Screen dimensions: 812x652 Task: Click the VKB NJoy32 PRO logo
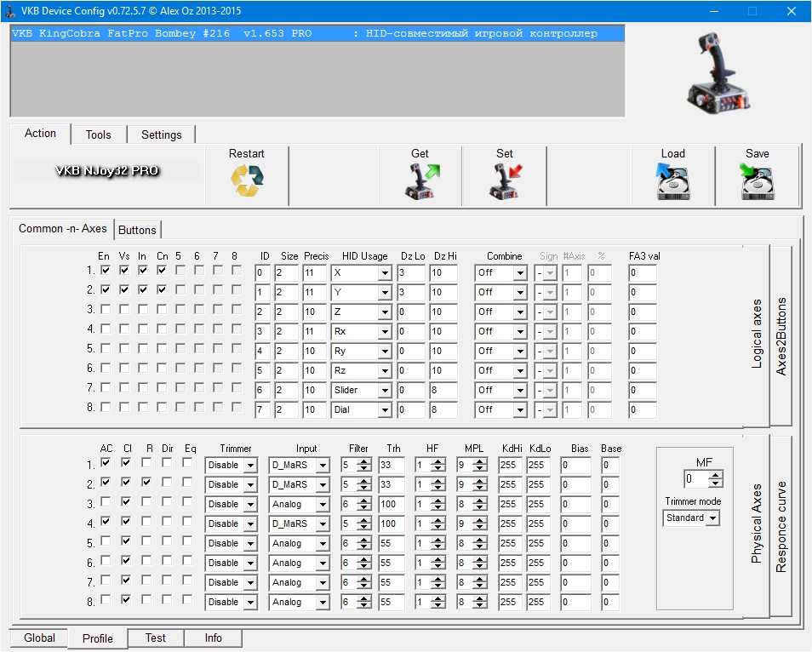107,171
